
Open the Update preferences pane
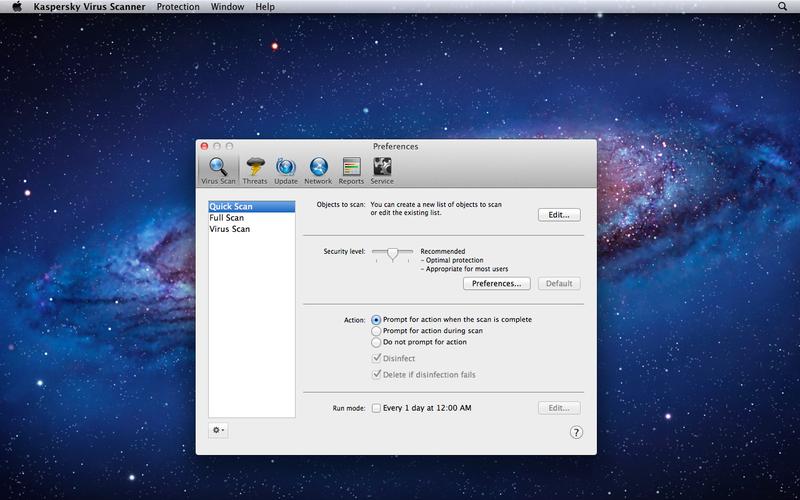click(286, 170)
